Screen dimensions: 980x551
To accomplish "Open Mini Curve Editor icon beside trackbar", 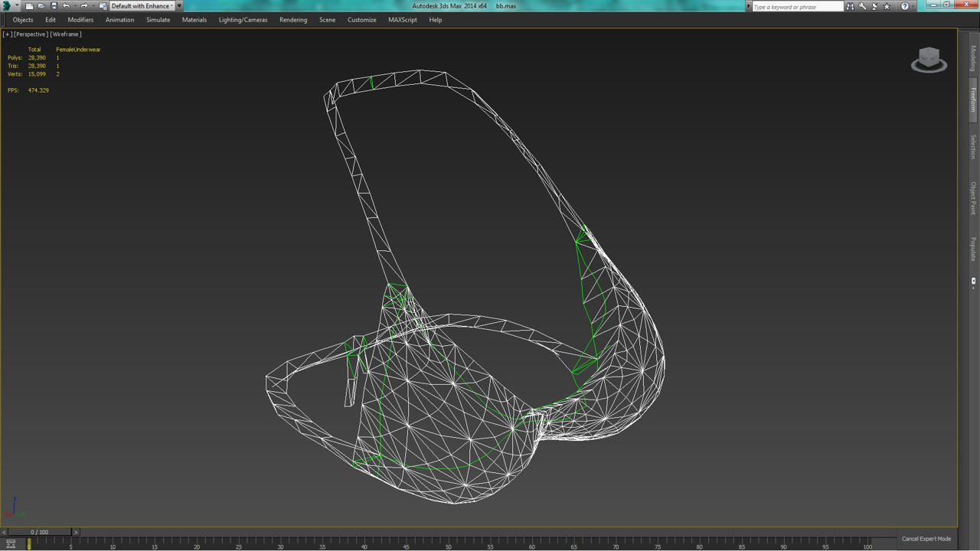I will 11,544.
